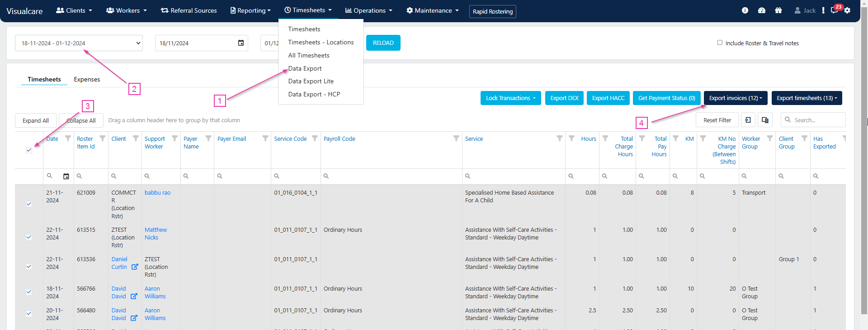Untick checkbox for roster item 613515
Screen dimensions: 868x330
coord(29,237)
